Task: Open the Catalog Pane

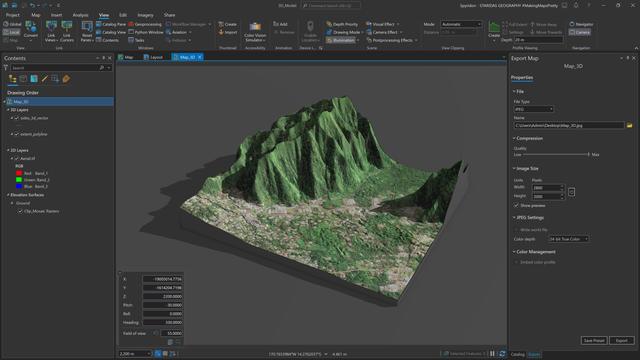Action: [111, 24]
